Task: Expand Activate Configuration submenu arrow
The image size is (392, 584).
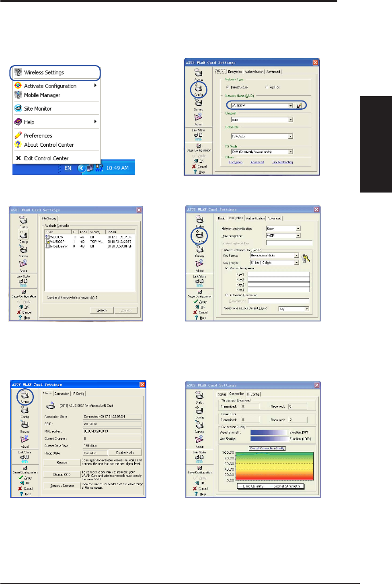Action: pos(95,86)
